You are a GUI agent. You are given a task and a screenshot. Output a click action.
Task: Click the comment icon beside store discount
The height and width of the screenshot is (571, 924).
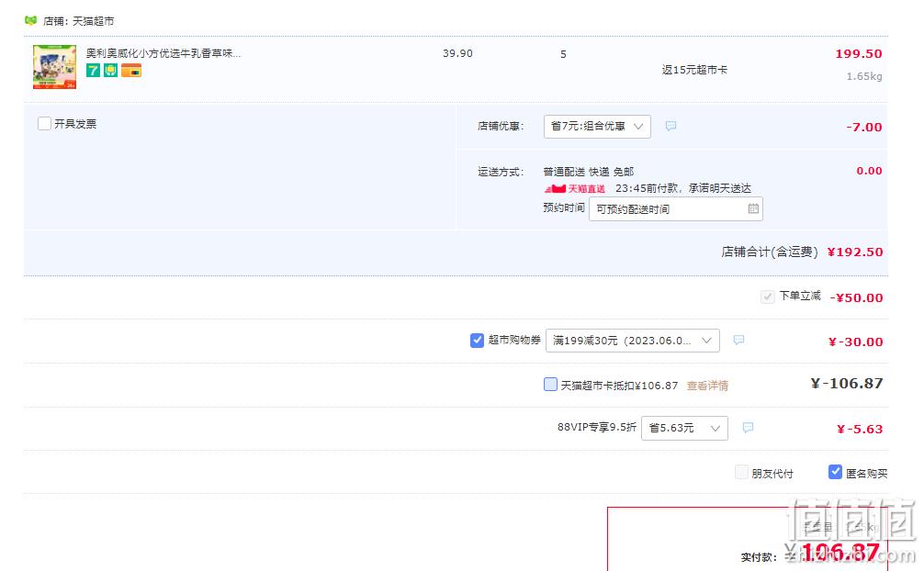[x=670, y=126]
